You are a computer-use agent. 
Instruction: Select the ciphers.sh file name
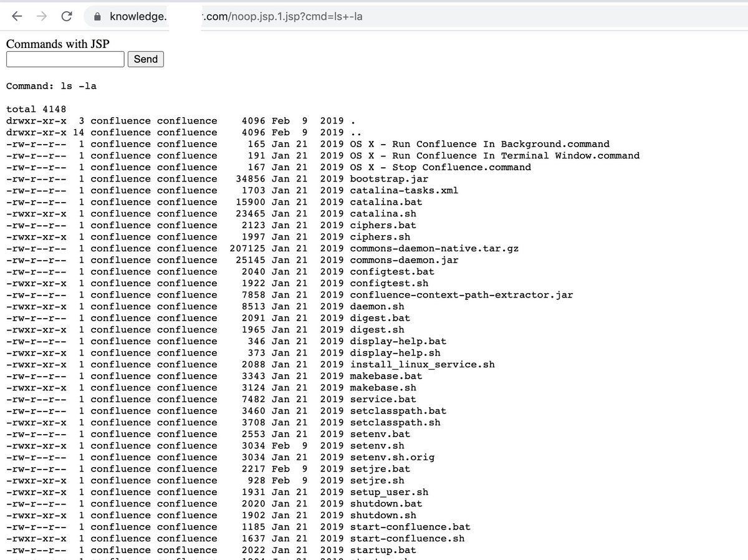pyautogui.click(x=380, y=237)
